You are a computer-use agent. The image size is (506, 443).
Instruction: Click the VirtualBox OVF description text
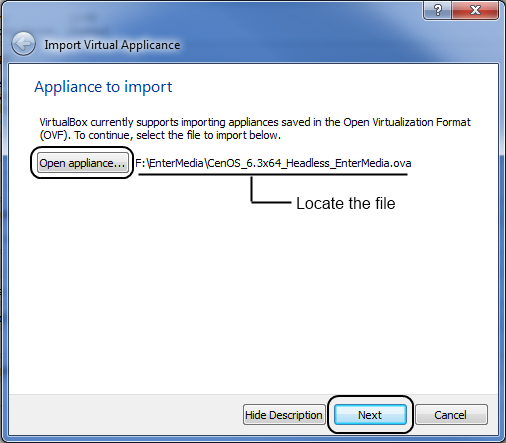255,129
